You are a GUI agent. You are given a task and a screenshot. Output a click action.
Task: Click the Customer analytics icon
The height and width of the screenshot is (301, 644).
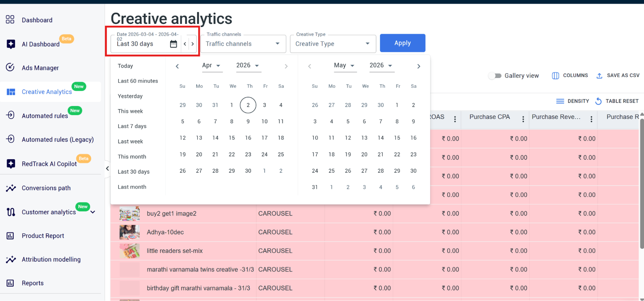point(11,212)
